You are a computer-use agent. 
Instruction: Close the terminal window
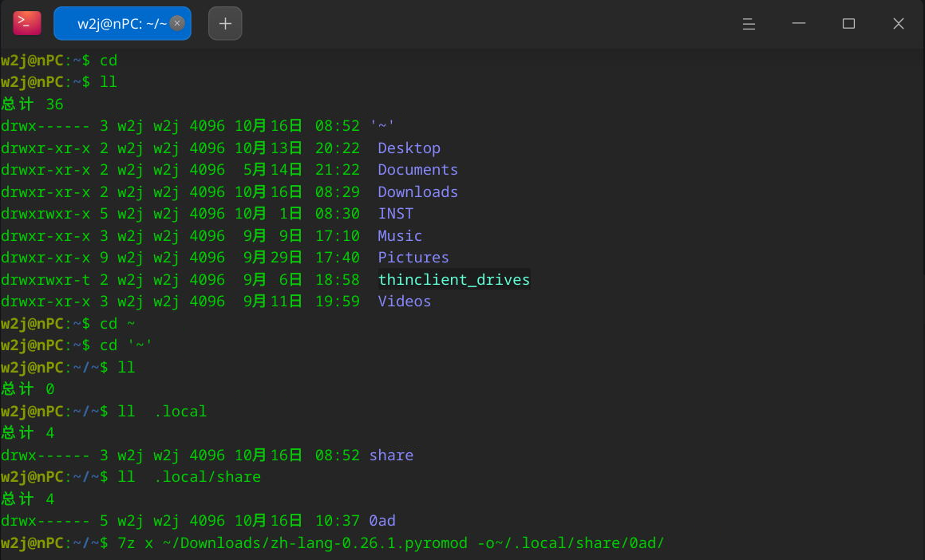[x=899, y=24]
